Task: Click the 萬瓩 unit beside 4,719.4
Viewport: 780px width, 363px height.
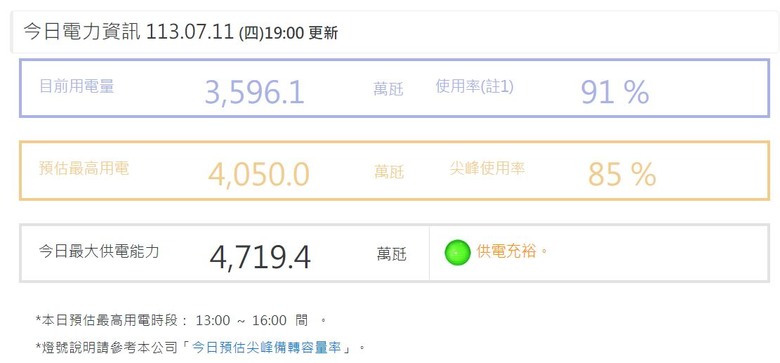Action: click(x=391, y=255)
